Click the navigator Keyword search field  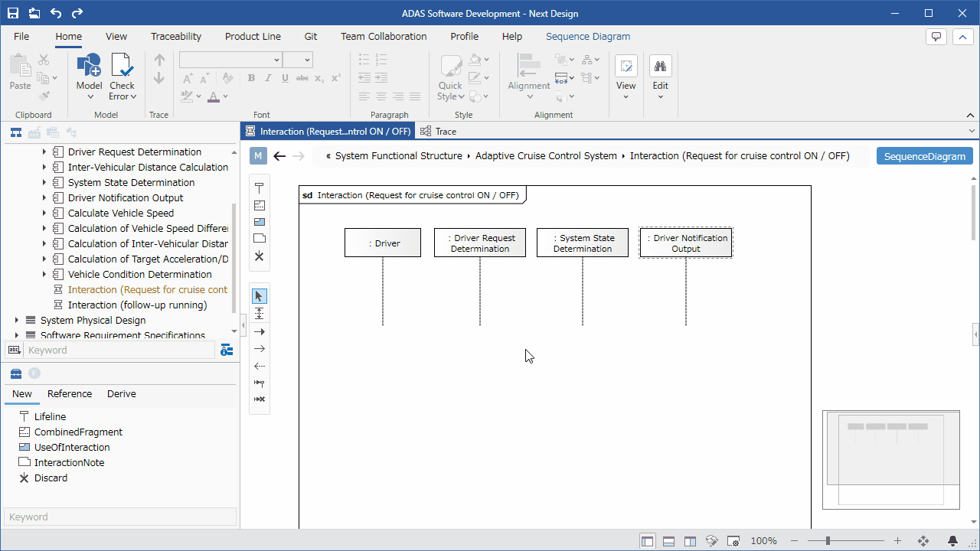pyautogui.click(x=119, y=350)
